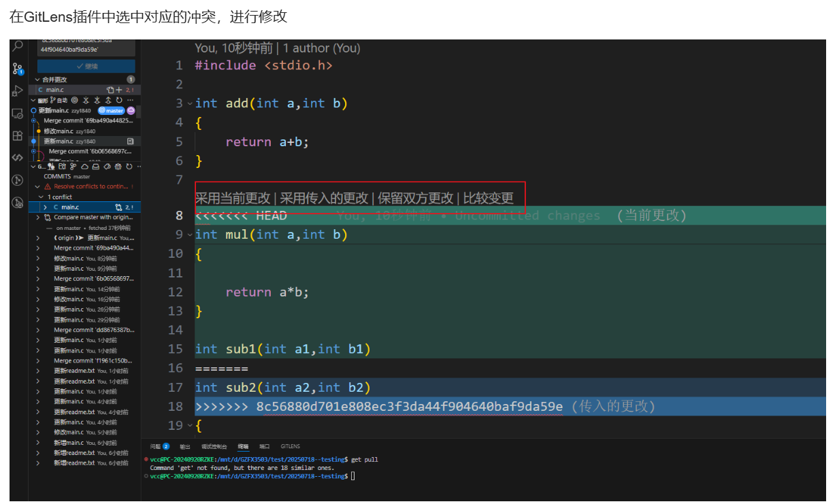This screenshot has width=837, height=504.
Task: Switch to the 端口 ports tab
Action: [x=265, y=446]
